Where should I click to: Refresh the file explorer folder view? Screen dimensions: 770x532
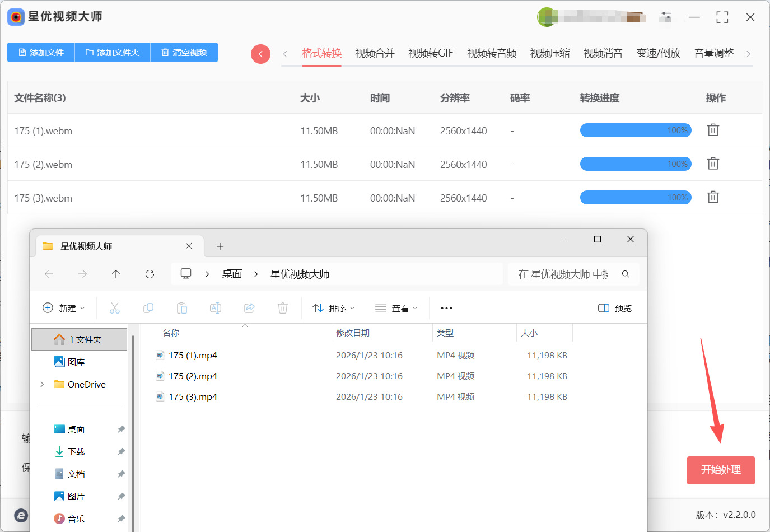[x=150, y=274]
